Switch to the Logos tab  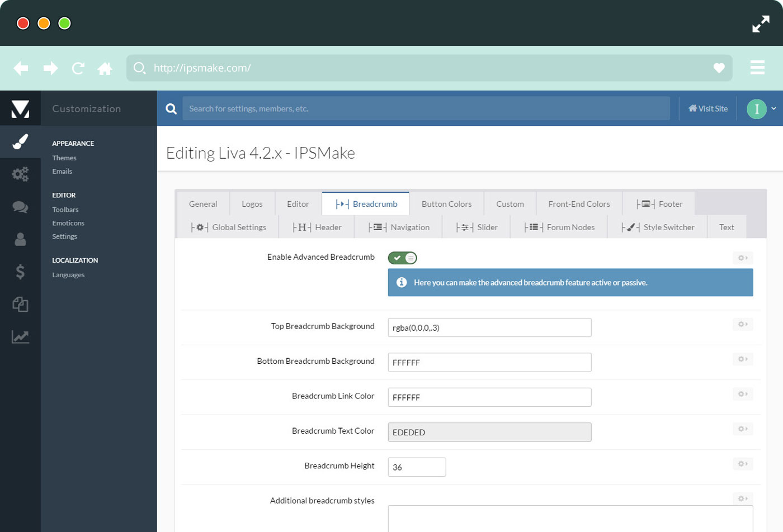tap(252, 204)
